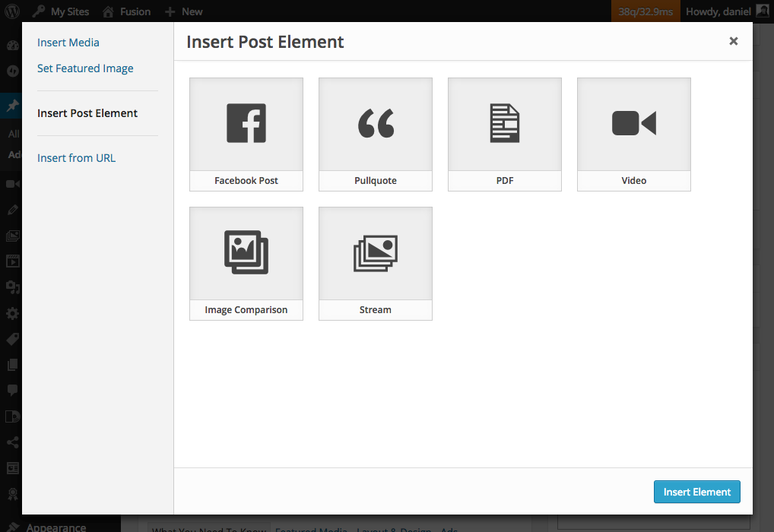Select the Facebook Post element
774x532 pixels.
coord(246,135)
